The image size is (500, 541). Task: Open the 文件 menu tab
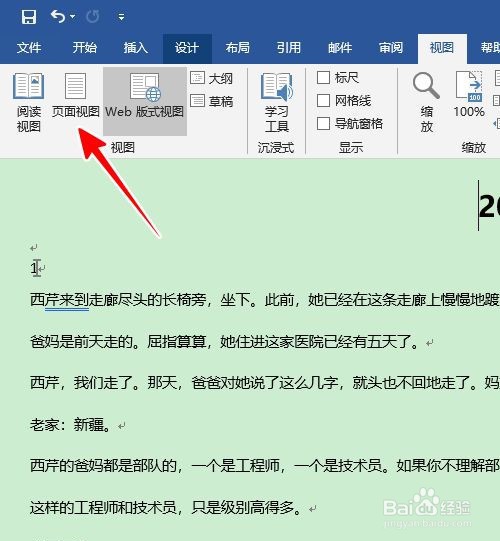coord(29,48)
